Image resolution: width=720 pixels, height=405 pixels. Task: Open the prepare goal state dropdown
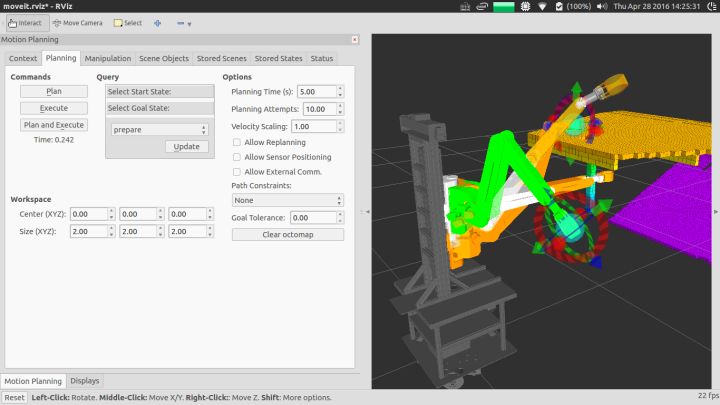pyautogui.click(x=159, y=130)
